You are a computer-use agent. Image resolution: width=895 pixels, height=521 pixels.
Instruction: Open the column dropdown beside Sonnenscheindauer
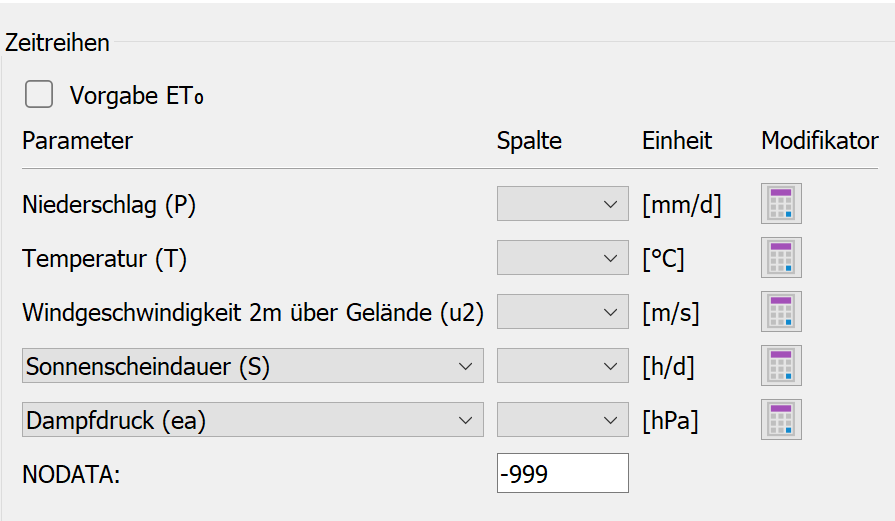click(x=562, y=366)
